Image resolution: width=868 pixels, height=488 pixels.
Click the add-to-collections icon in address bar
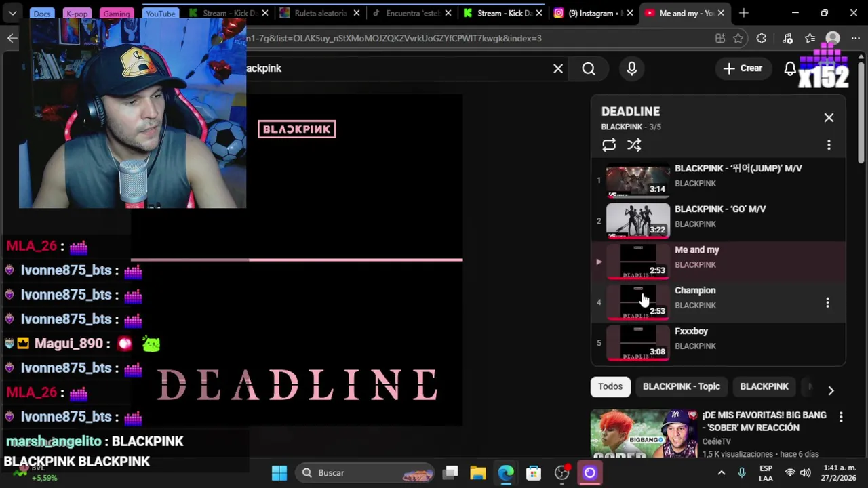pyautogui.click(x=720, y=39)
